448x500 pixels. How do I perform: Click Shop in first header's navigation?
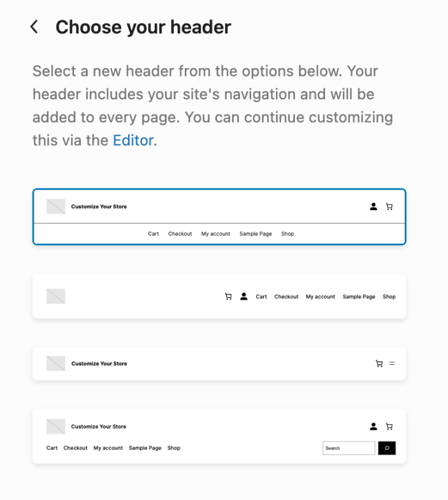287,234
